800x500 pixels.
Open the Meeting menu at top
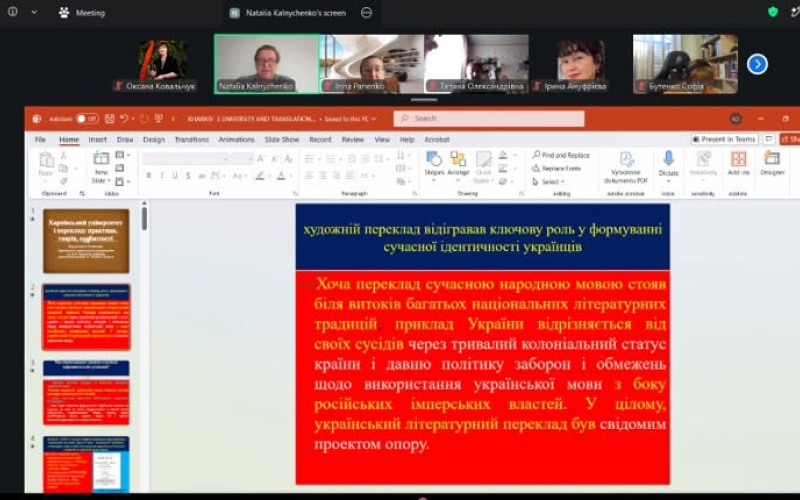[82, 13]
